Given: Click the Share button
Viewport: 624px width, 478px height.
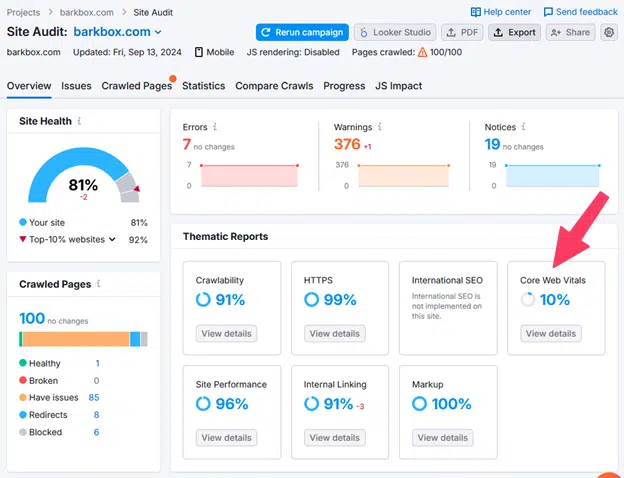Looking at the screenshot, I should pyautogui.click(x=570, y=32).
